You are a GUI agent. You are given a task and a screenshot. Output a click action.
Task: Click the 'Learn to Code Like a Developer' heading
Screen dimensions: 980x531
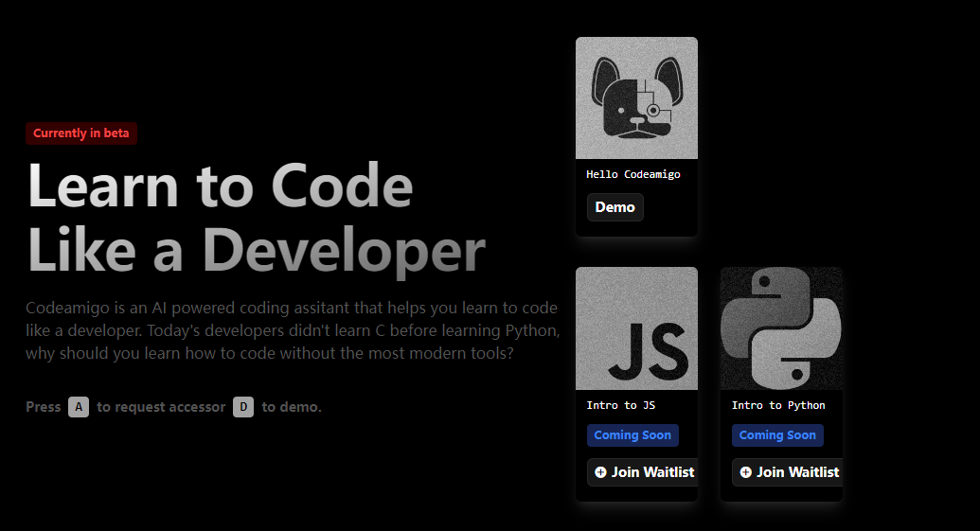tap(256, 218)
